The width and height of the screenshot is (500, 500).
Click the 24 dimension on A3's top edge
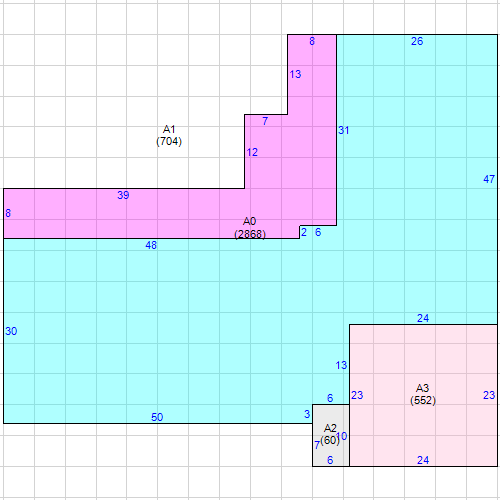click(x=423, y=318)
